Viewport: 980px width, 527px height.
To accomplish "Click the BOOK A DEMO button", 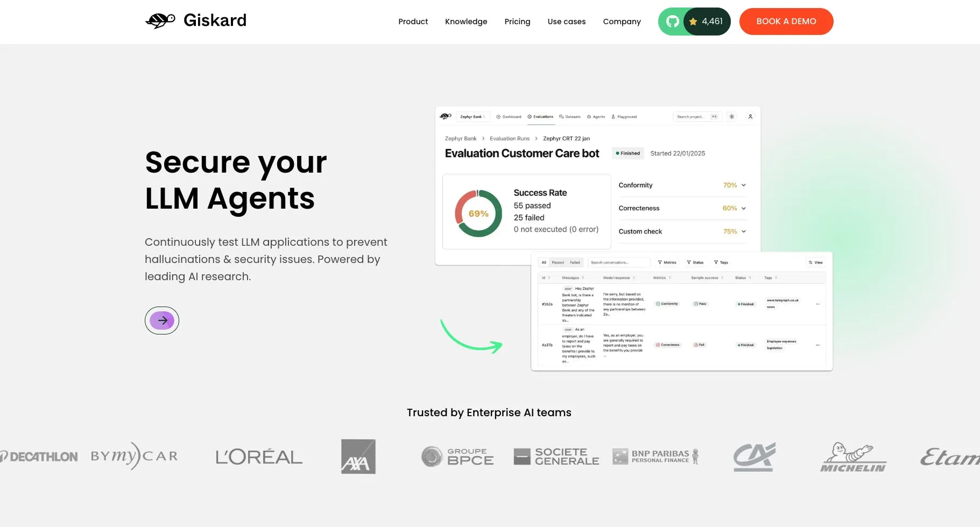I will pos(786,22).
